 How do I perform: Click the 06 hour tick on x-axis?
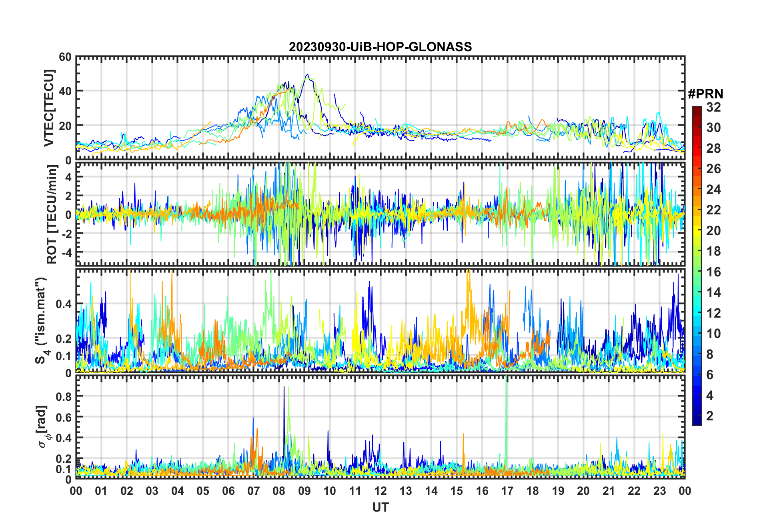(228, 491)
